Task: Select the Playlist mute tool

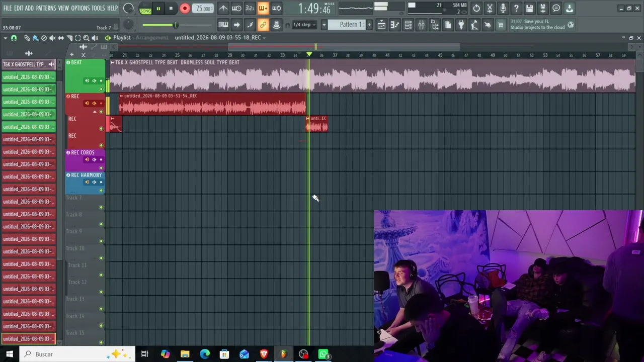Action: point(52,38)
